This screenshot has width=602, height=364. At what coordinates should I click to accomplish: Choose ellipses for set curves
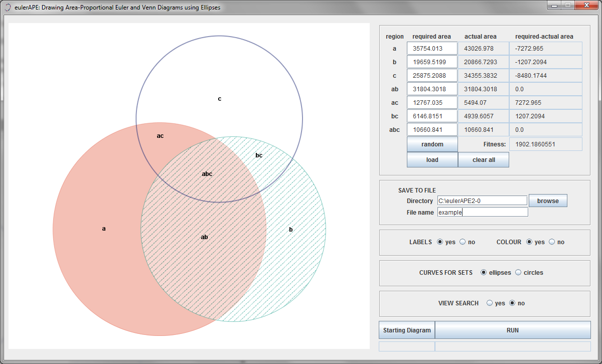click(484, 273)
